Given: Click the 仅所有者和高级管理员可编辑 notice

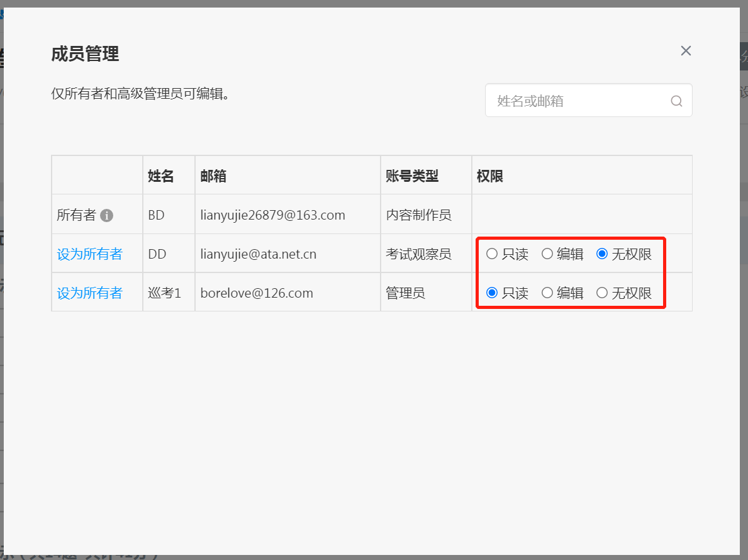Looking at the screenshot, I should click(x=140, y=94).
